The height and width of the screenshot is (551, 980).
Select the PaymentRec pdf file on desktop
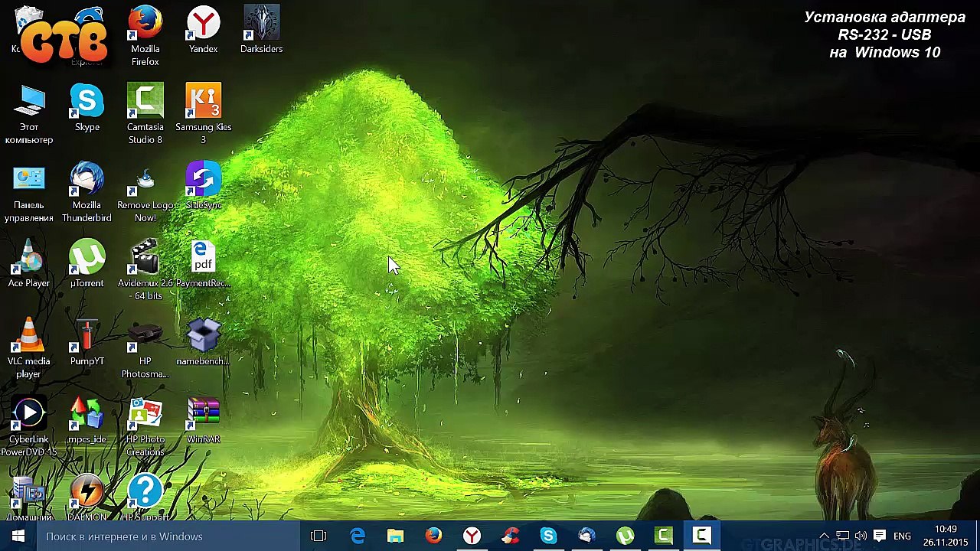pos(203,264)
